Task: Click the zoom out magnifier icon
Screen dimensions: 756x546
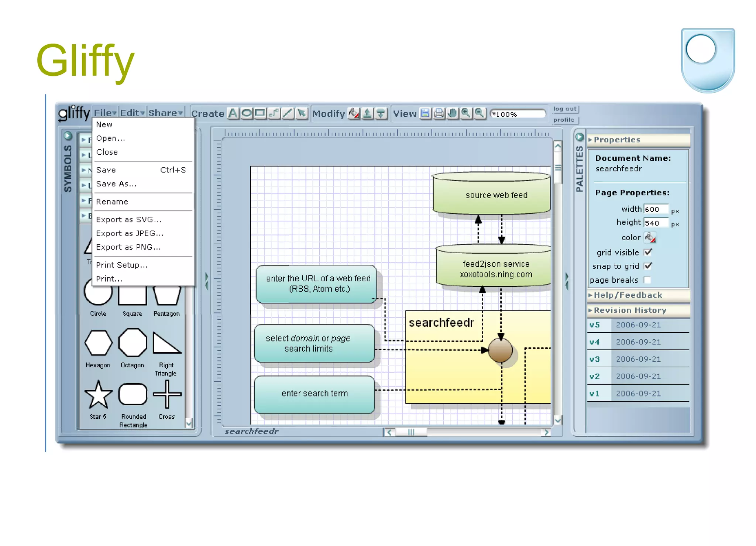Action: pos(479,113)
